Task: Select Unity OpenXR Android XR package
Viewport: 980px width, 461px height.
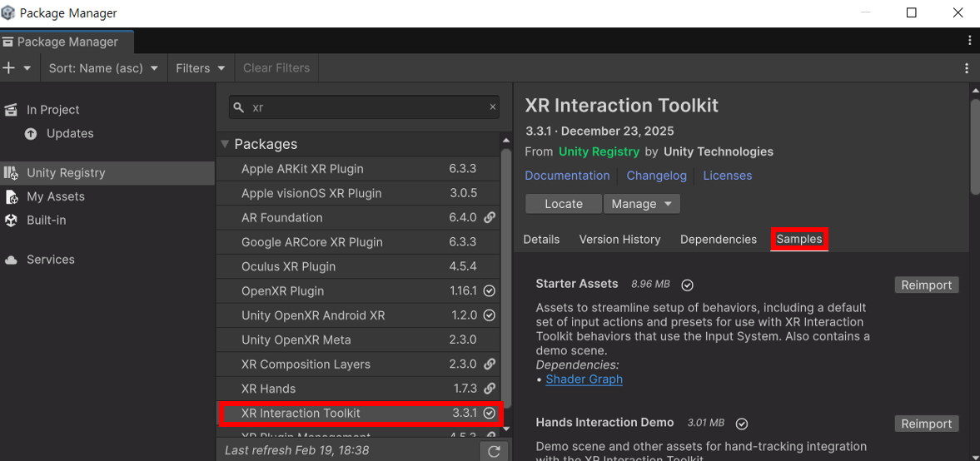Action: pos(359,315)
